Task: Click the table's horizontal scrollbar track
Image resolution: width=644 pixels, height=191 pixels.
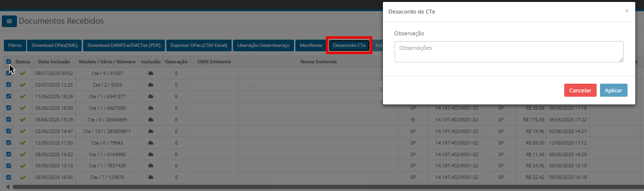Action: point(329,187)
